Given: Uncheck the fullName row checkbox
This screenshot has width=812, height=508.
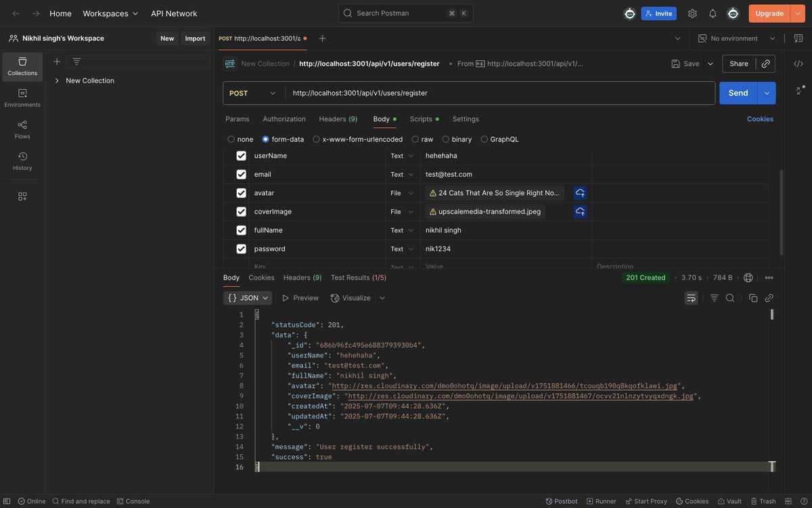Looking at the screenshot, I should tap(241, 230).
